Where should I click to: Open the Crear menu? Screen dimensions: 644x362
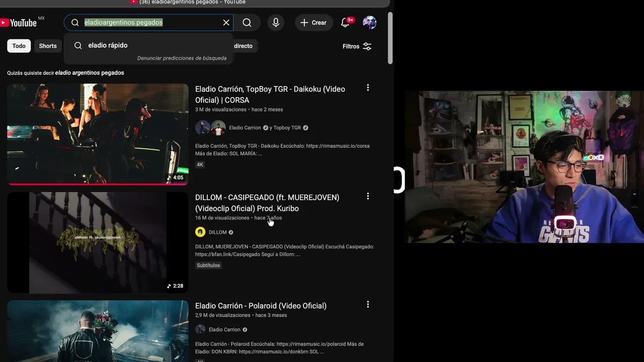pyautogui.click(x=314, y=23)
